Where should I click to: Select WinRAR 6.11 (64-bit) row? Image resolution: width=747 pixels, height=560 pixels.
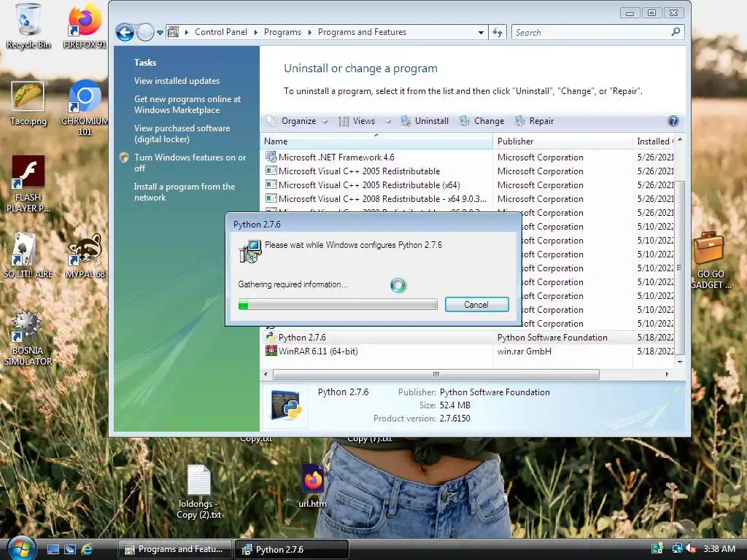pyautogui.click(x=468, y=351)
